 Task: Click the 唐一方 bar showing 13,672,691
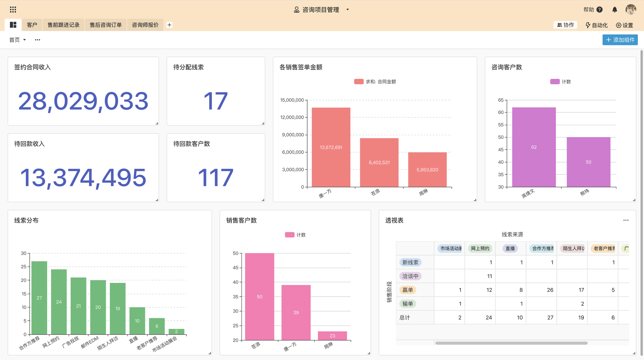pos(331,147)
